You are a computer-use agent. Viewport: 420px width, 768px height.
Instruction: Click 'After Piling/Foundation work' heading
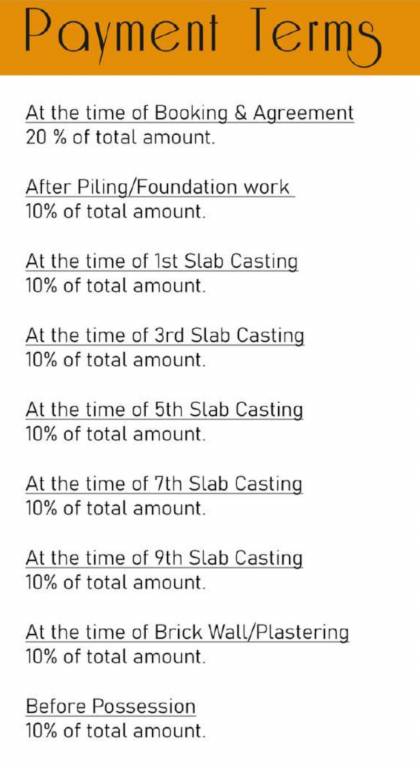[x=160, y=188]
